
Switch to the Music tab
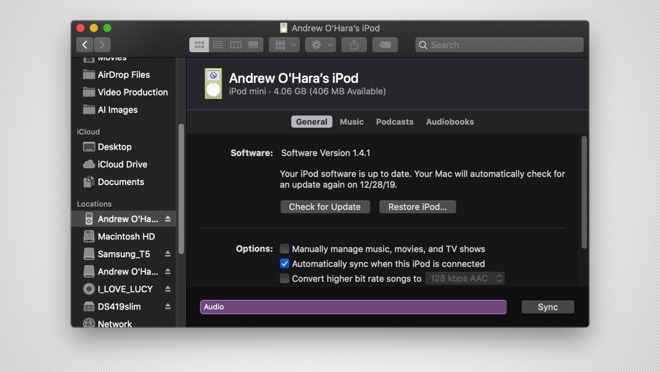pyautogui.click(x=351, y=122)
